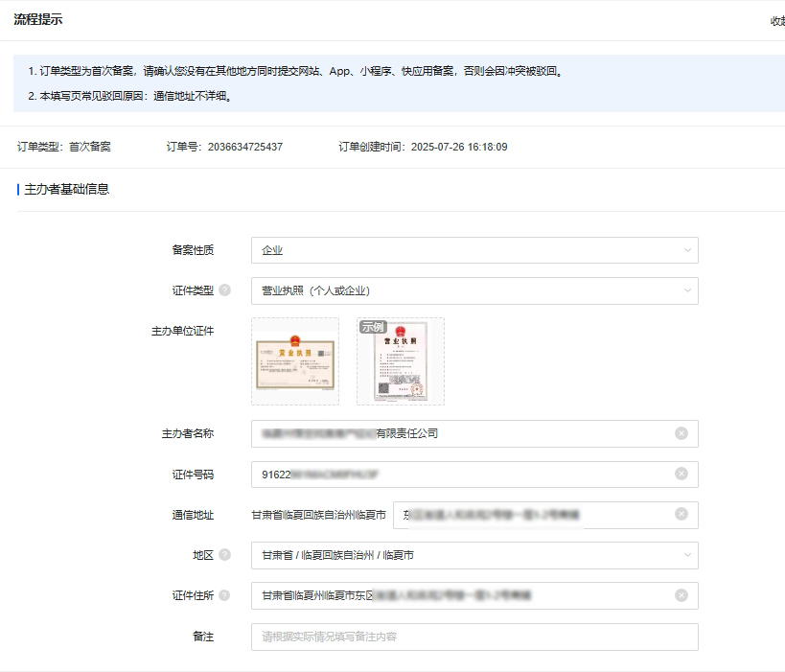Clear the 主办者名称 input field
785x672 pixels.
click(683, 433)
